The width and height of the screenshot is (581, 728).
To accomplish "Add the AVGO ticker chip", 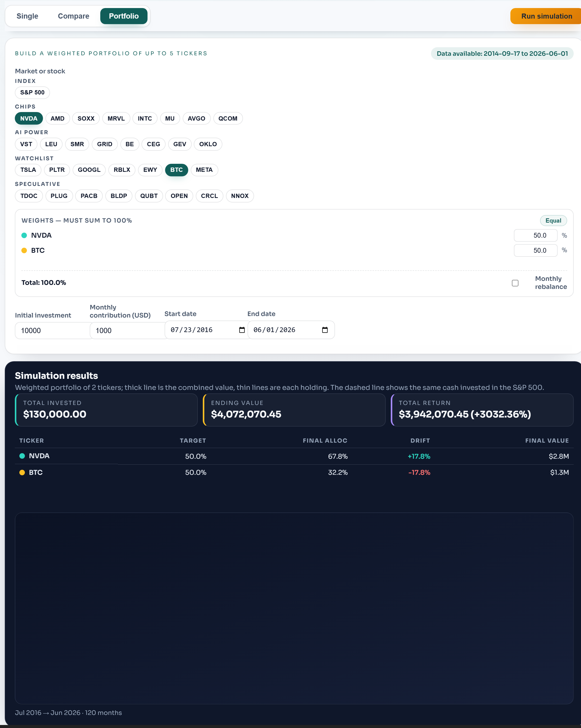I will [197, 119].
